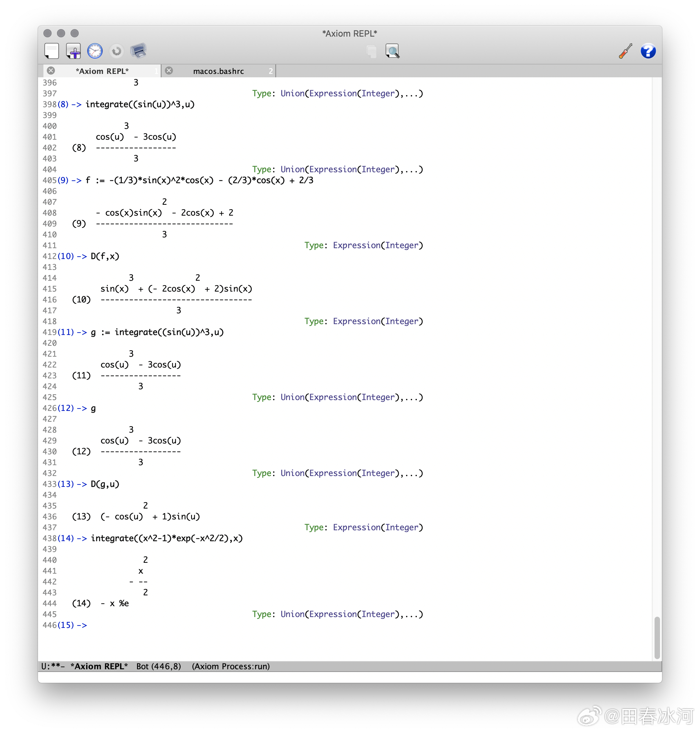
Task: Select the *Axiom REPL* tab
Action: pyautogui.click(x=102, y=71)
